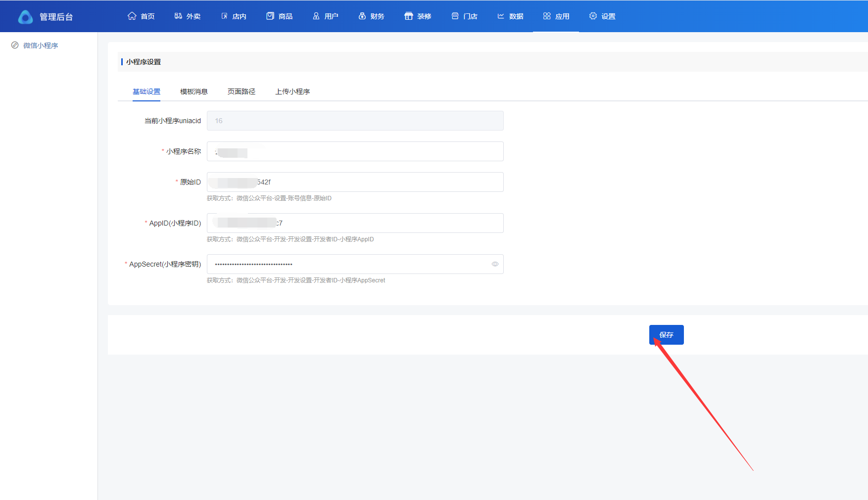Open the 上传小程序 tab
Image resolution: width=868 pixels, height=500 pixels.
tap(292, 91)
